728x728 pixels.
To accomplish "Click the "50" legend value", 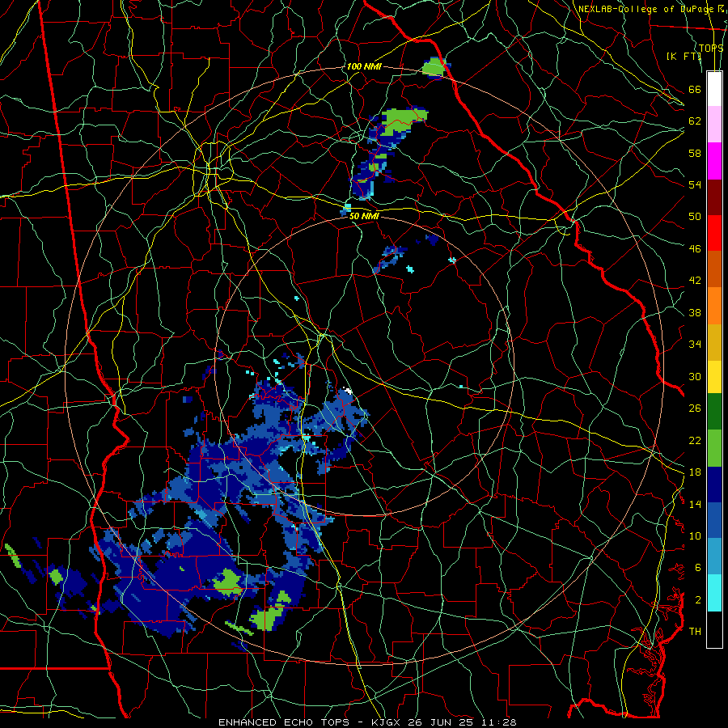I will tap(695, 217).
